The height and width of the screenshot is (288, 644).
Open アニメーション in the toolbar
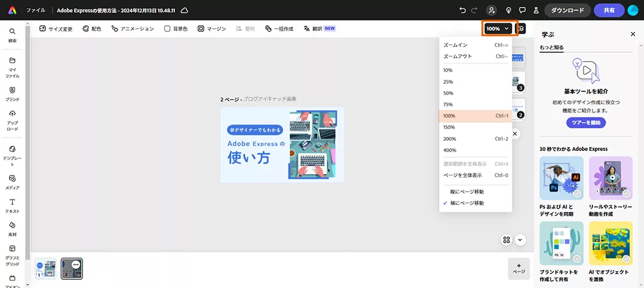coord(133,29)
